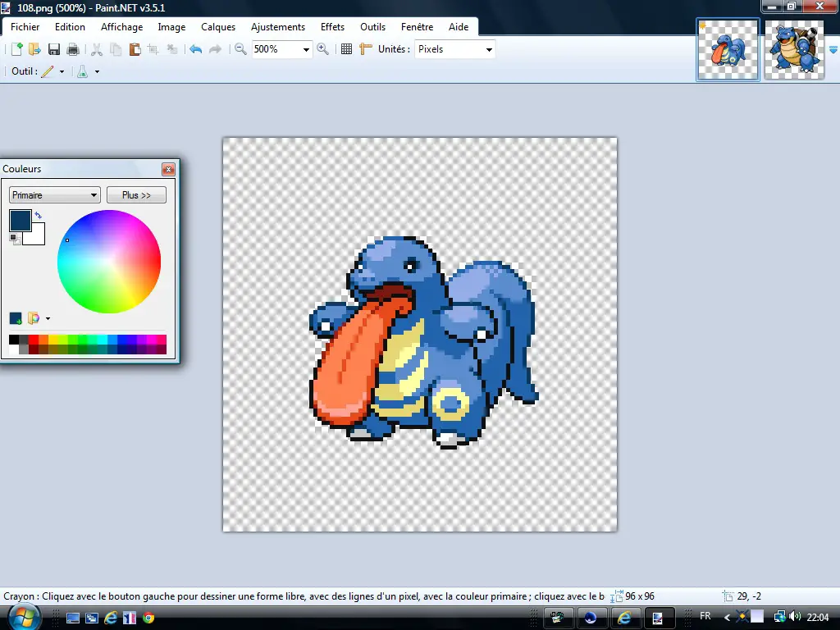Create a new image with the New icon
The height and width of the screenshot is (630, 840).
(x=17, y=49)
